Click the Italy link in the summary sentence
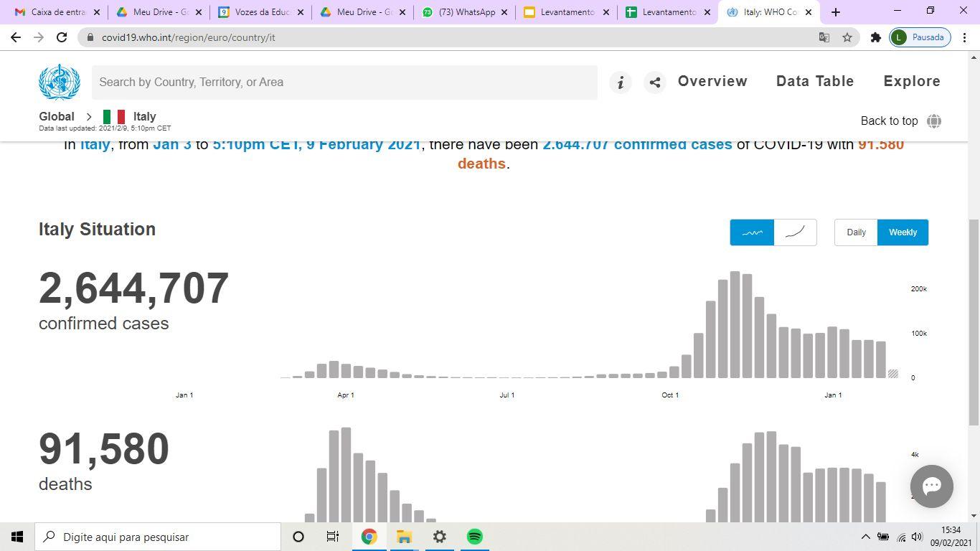Screen dimensions: 980x551 95,144
